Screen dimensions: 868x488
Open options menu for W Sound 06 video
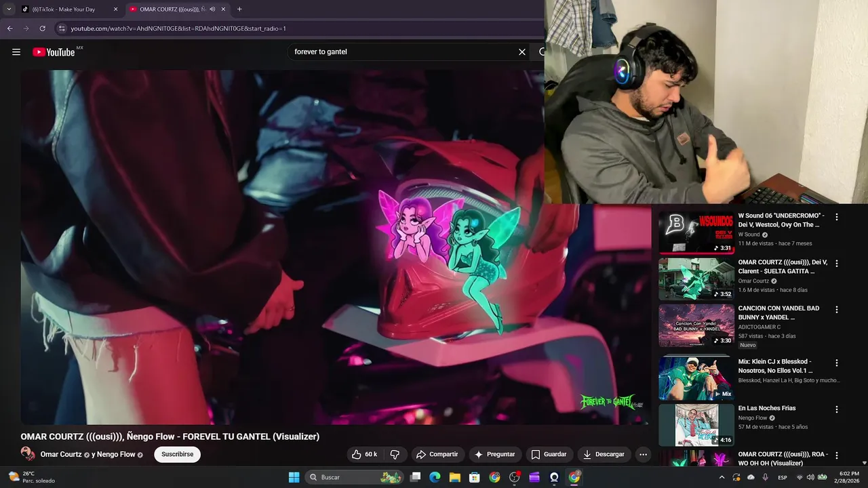(837, 217)
